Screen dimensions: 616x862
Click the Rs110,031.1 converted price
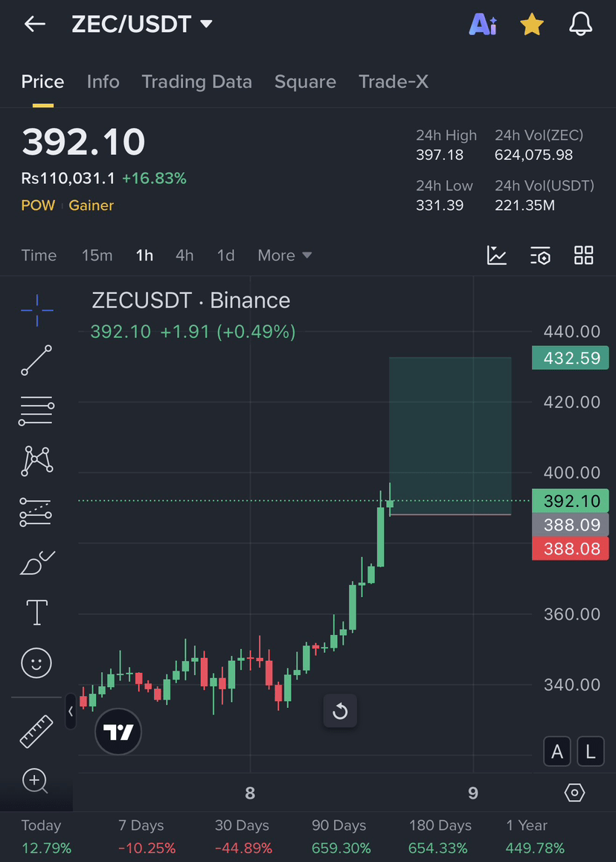click(68, 178)
